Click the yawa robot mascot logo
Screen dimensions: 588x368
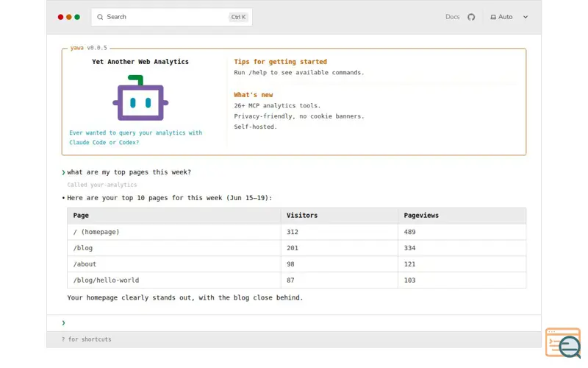coord(140,98)
